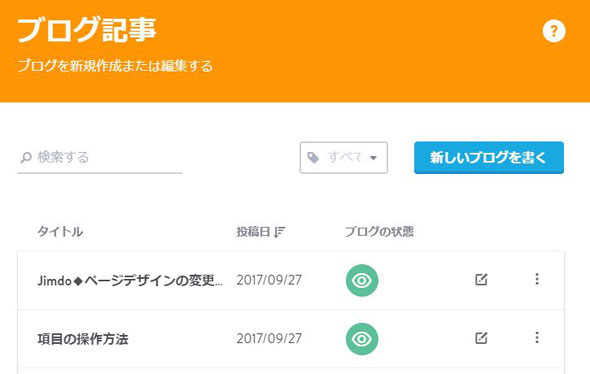The image size is (590, 374).
Task: Click the 検索する search field
Action: click(100, 157)
